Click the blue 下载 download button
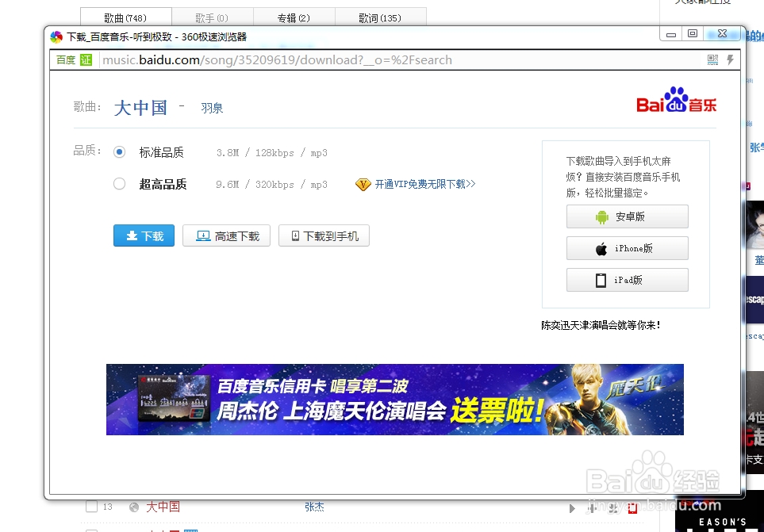Screen dimensions: 764x532 (x=143, y=235)
